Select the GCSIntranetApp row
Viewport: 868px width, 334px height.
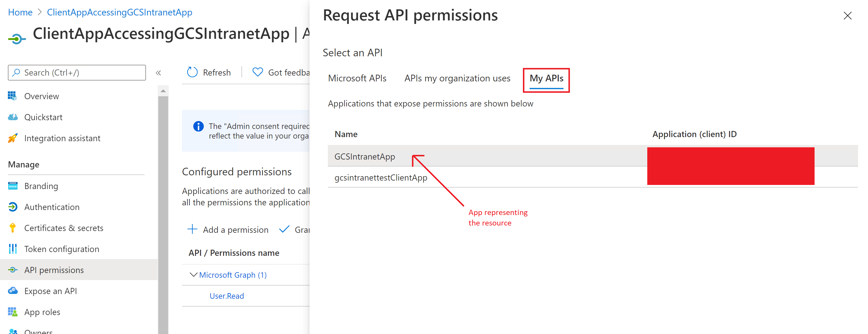click(x=593, y=156)
